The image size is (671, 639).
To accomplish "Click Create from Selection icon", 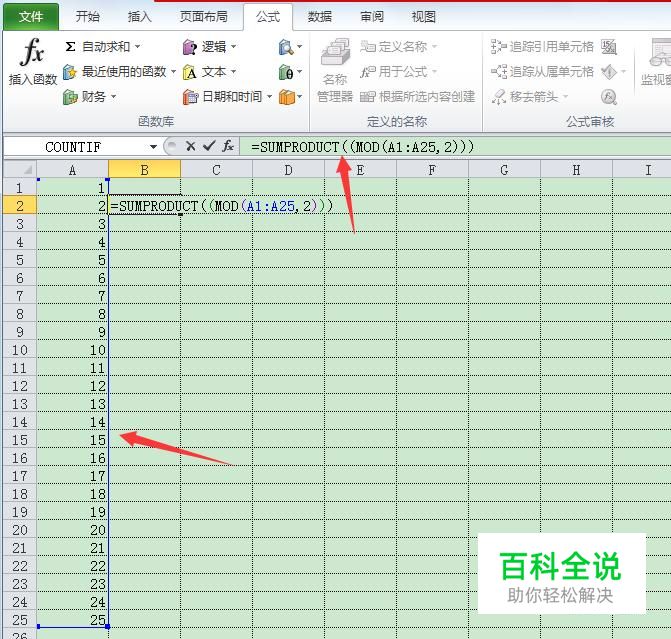I will coord(368,97).
